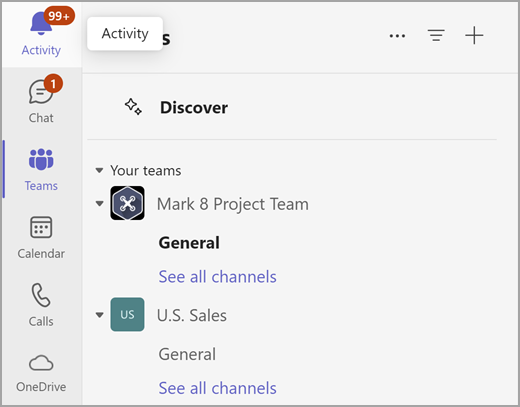
Task: Open the more options ellipsis menu
Action: (x=397, y=35)
